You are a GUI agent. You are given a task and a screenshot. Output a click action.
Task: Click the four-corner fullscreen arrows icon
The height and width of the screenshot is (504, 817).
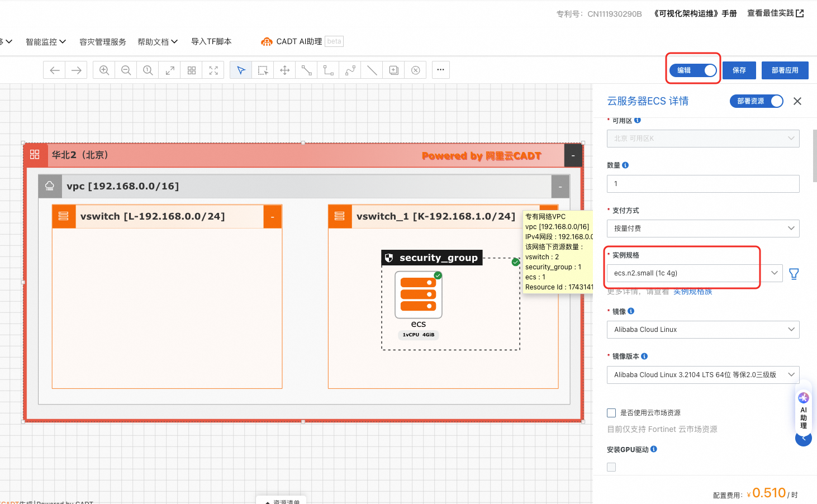coord(213,70)
